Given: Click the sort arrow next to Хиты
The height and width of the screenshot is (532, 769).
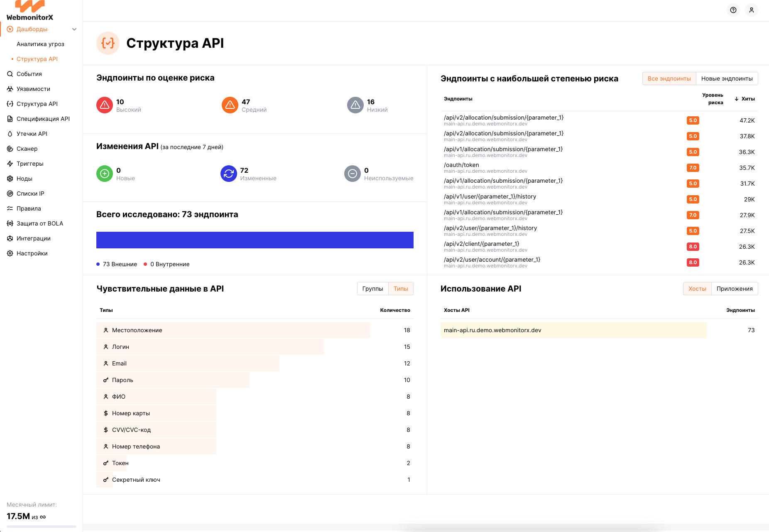Looking at the screenshot, I should (737, 99).
